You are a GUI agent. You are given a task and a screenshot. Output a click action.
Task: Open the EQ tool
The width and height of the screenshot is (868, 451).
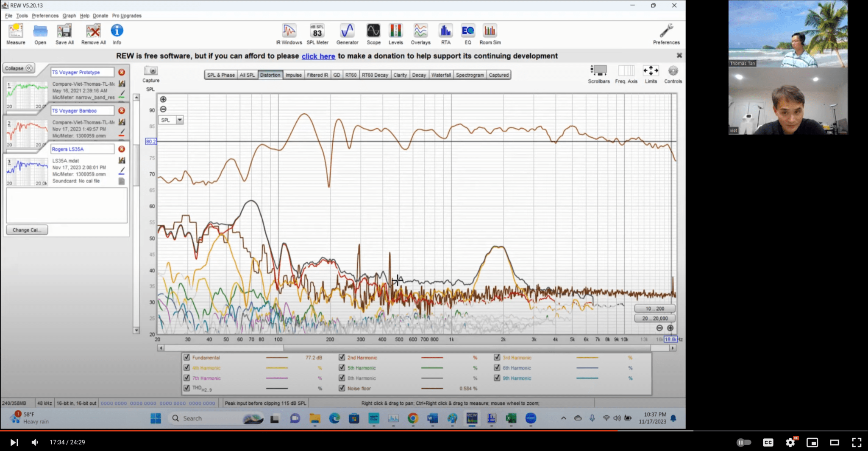pyautogui.click(x=467, y=34)
